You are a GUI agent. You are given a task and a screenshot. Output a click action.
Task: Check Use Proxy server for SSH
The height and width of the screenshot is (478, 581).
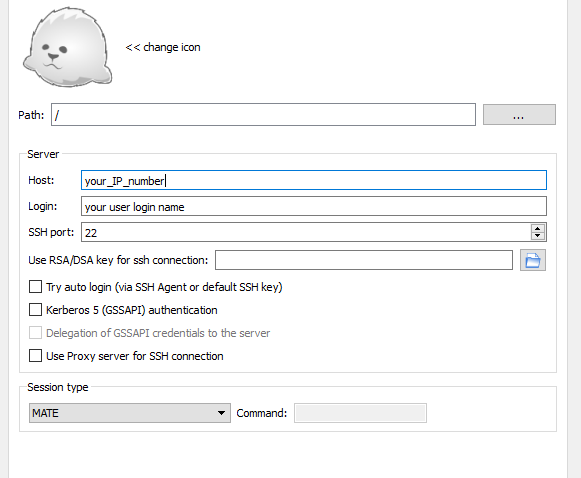(x=35, y=356)
